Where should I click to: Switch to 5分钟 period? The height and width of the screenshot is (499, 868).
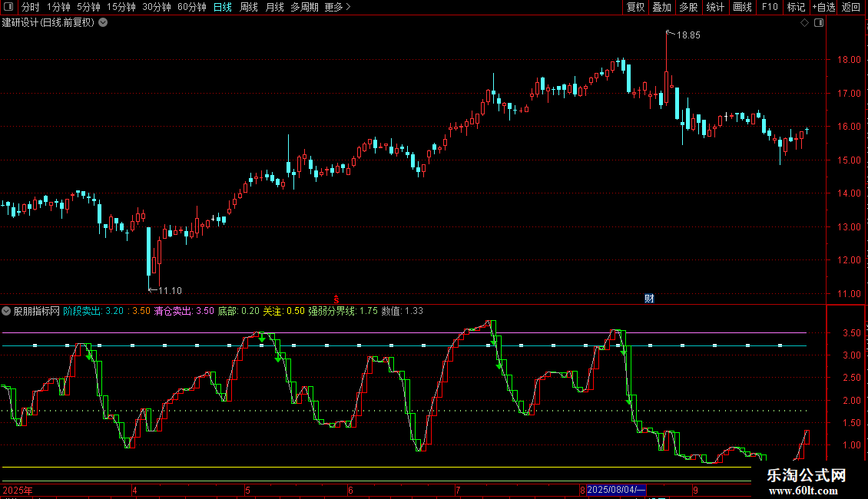(88, 7)
